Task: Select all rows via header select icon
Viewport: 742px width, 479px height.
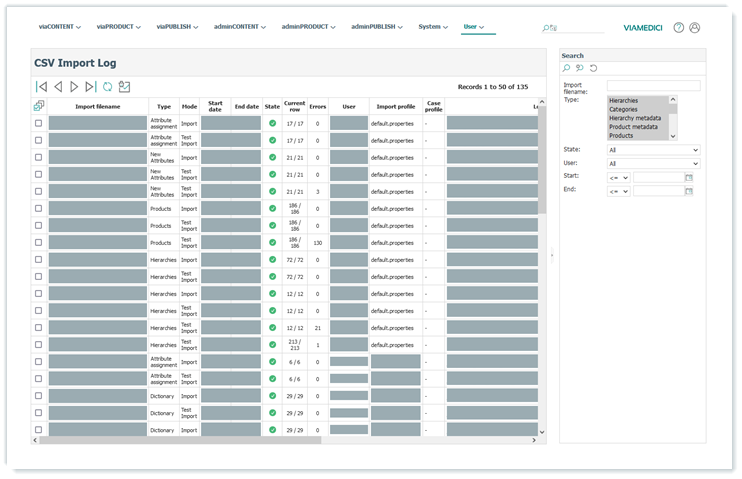Action: 39,105
